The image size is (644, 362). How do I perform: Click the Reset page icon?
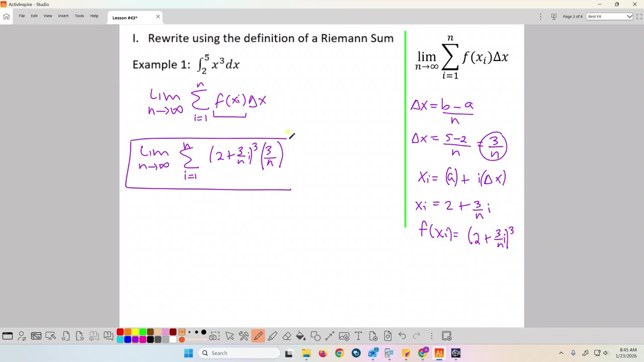(388, 336)
